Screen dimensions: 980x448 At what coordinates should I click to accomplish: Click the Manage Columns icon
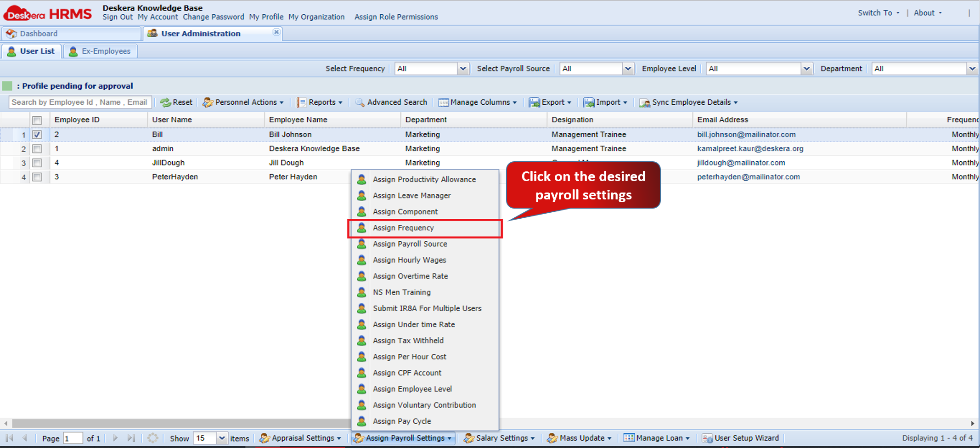(x=478, y=102)
